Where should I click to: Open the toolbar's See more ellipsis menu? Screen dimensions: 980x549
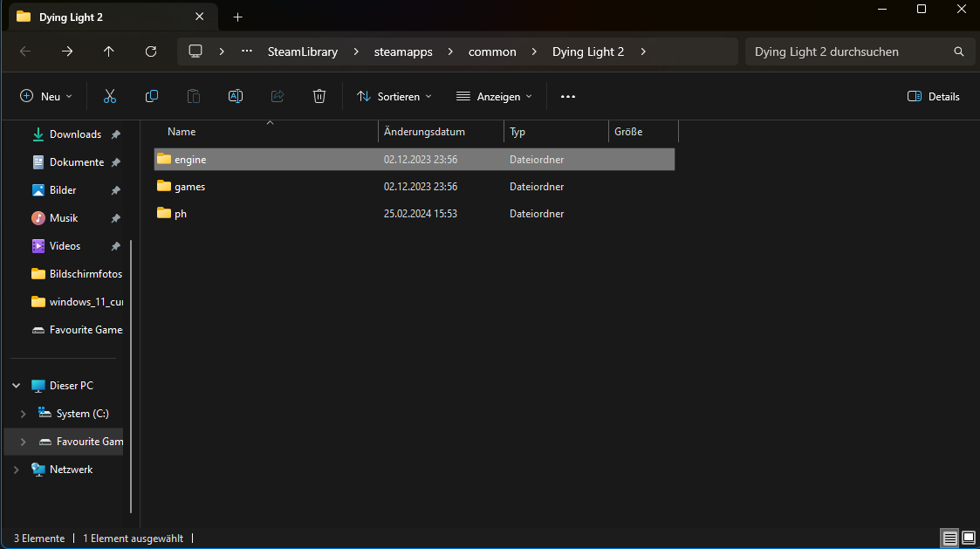(x=567, y=96)
